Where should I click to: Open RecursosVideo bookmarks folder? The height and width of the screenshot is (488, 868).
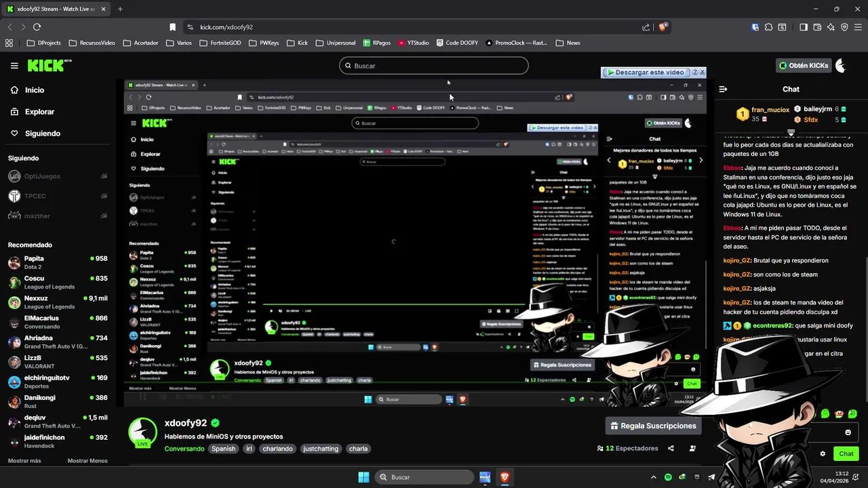pos(92,43)
